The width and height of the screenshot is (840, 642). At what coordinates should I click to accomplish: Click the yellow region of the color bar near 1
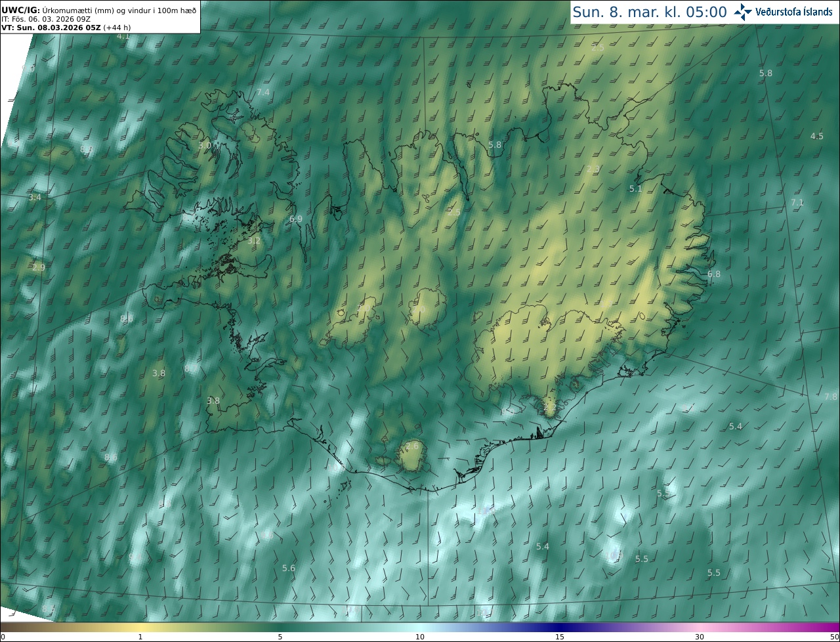[140, 628]
